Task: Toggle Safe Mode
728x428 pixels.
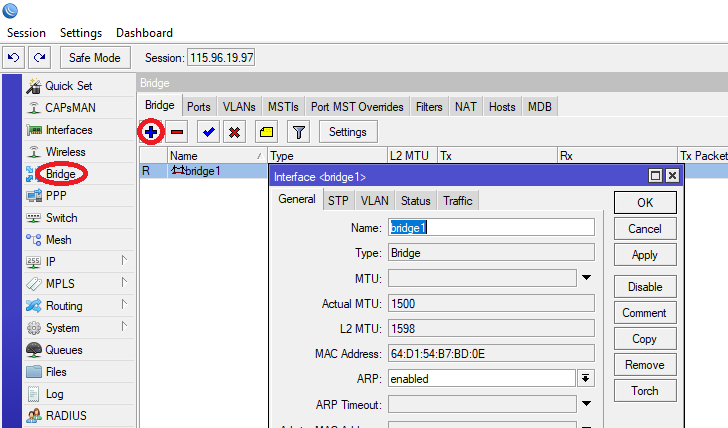Action: click(x=95, y=58)
